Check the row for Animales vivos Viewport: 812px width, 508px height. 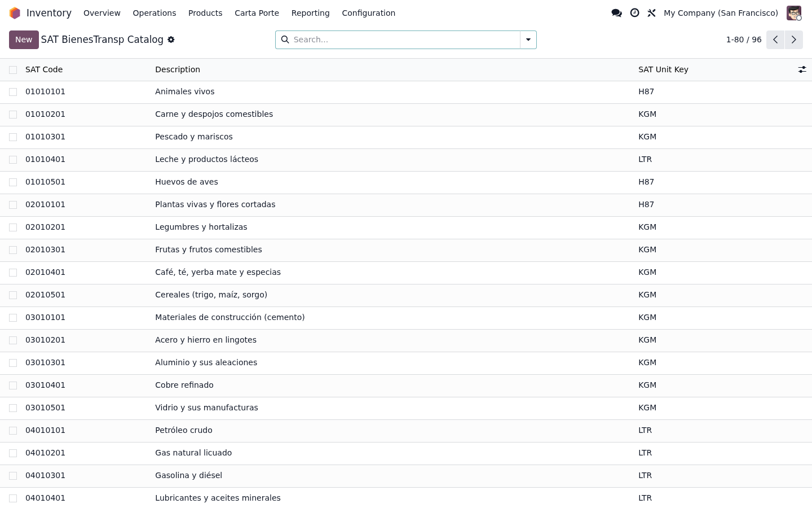click(13, 92)
